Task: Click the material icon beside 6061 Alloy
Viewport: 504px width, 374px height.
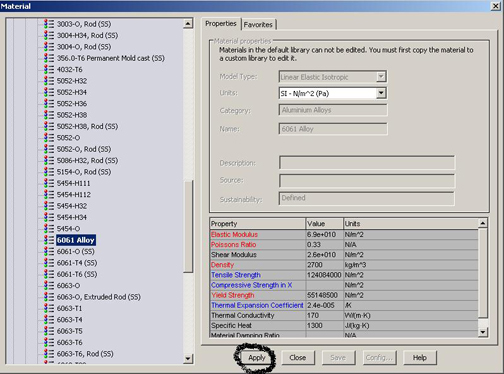Action: (49, 240)
